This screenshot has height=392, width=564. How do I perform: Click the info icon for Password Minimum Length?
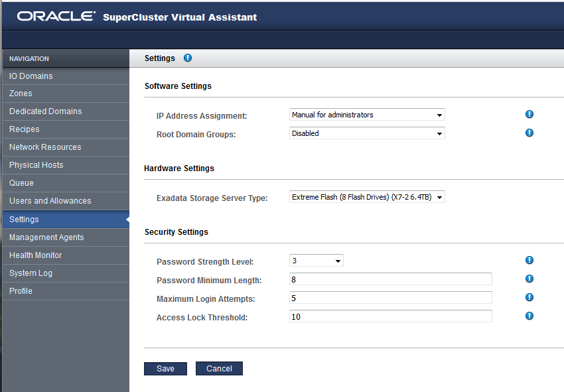point(529,279)
